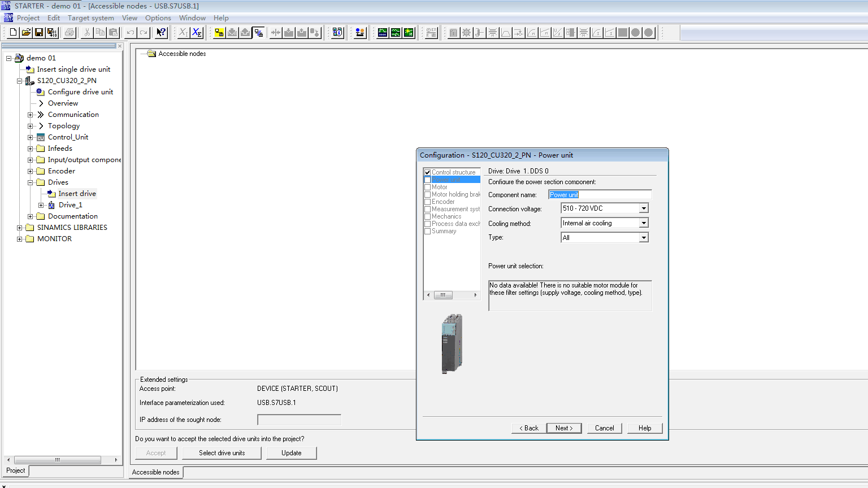Open the Connection voltage dropdown
The width and height of the screenshot is (868, 488).
[x=644, y=208]
